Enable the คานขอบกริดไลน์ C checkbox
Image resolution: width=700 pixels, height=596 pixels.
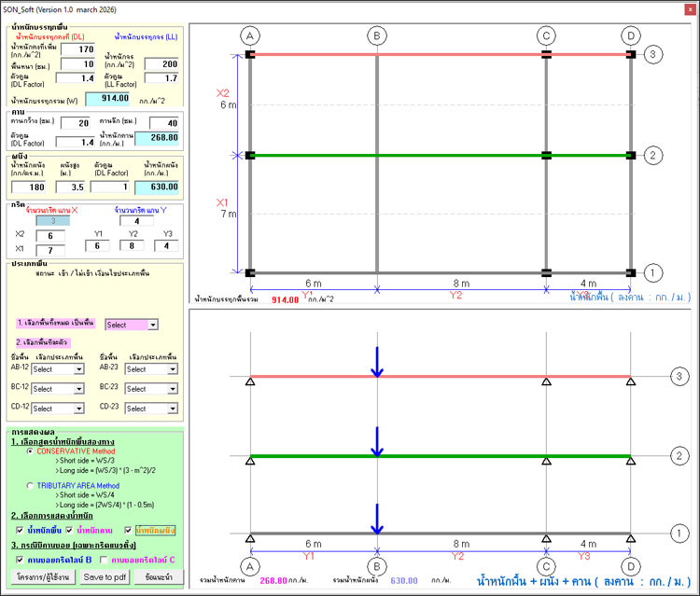coord(103,559)
